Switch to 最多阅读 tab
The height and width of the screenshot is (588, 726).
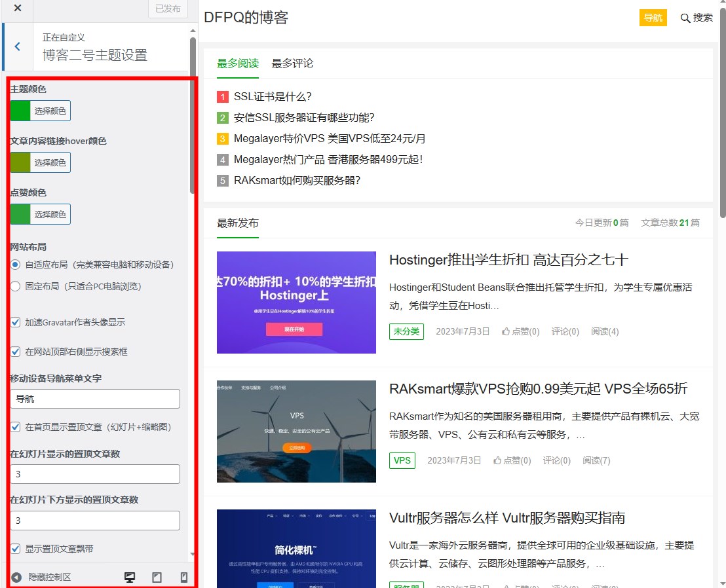click(238, 64)
